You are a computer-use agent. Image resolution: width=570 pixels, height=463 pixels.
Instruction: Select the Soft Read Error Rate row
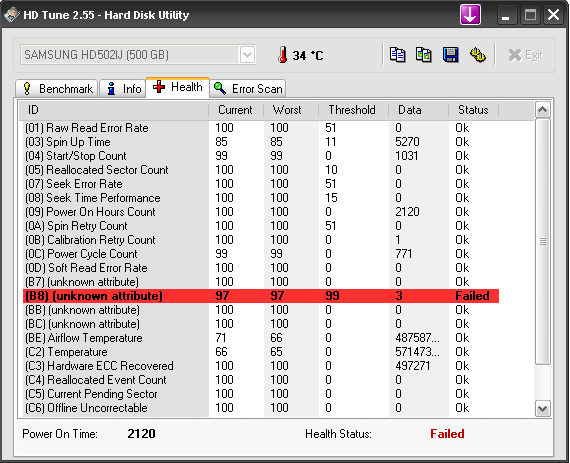pos(261,268)
